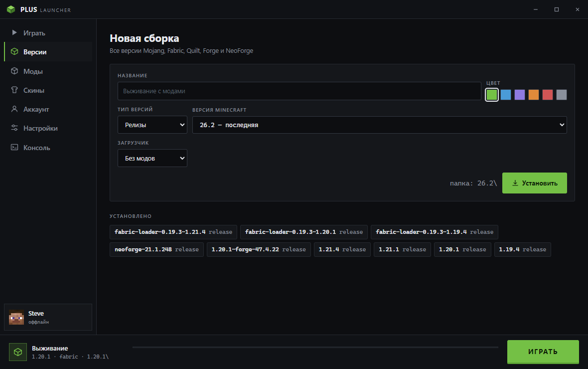Click the Plus Launcher green cube logo

[x=11, y=9]
